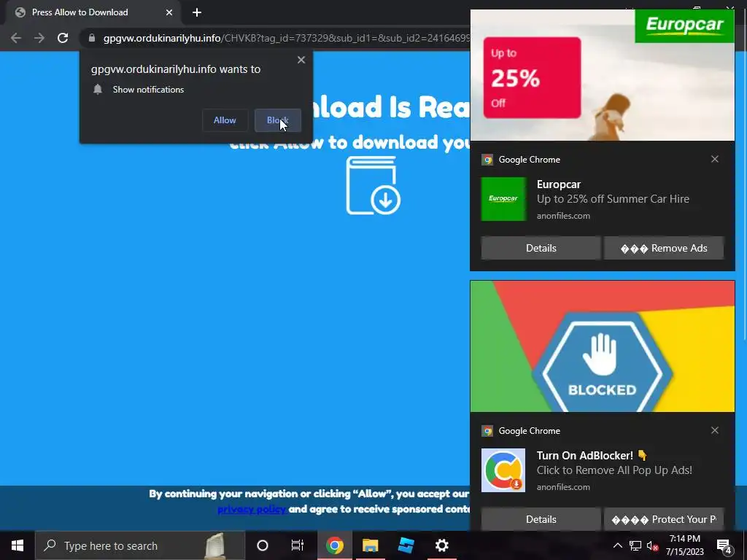Image resolution: width=747 pixels, height=560 pixels.
Task: Click Details on the Europcar notification
Action: click(541, 248)
